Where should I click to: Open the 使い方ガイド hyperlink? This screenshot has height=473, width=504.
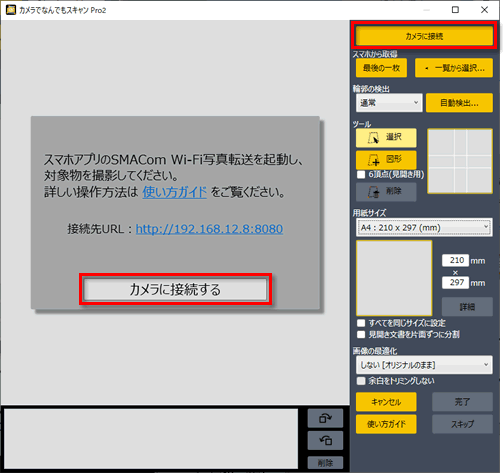pos(175,192)
